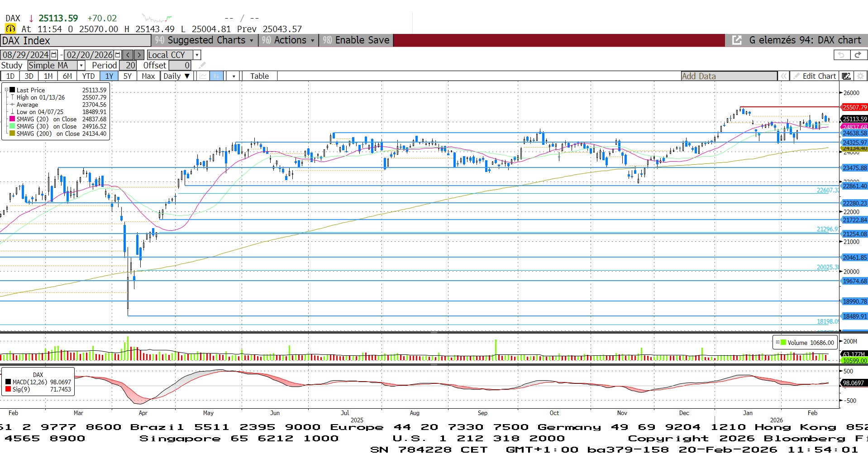Collapse the Last Price legend tree
Screen dimensions: 868x473
tap(6, 90)
